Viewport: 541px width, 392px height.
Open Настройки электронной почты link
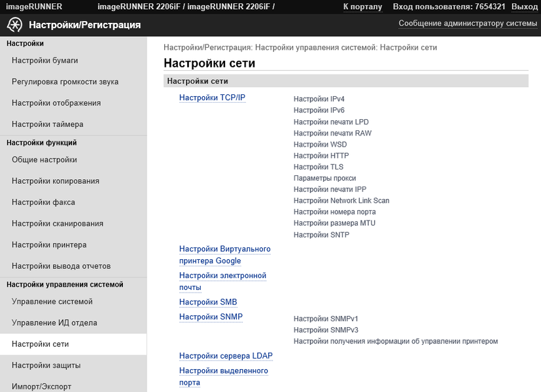pos(222,281)
